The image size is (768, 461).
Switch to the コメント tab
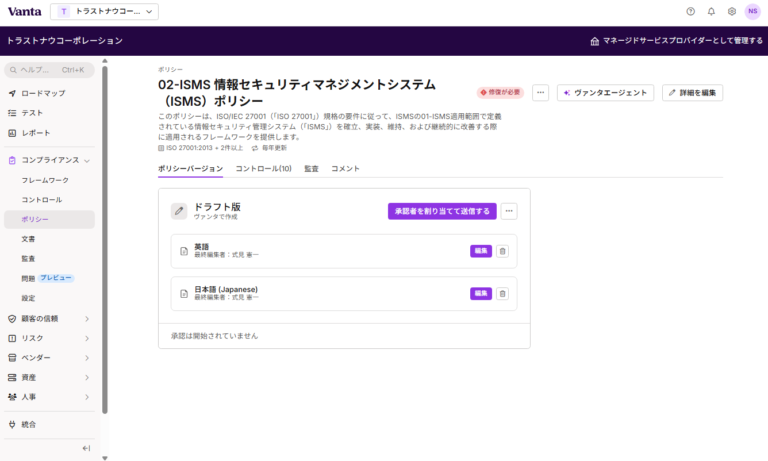pyautogui.click(x=345, y=169)
